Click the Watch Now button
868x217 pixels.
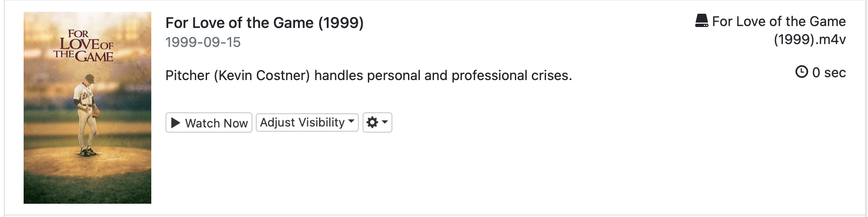point(208,123)
